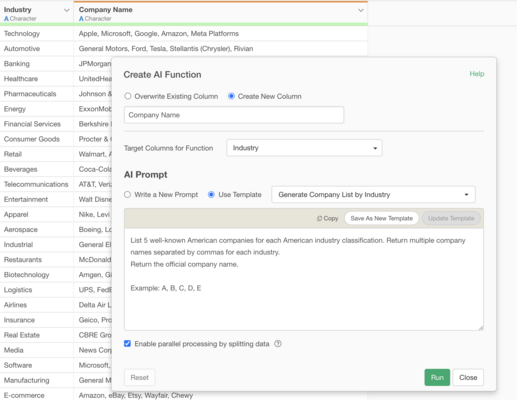Choose Write a New Prompt option

(x=127, y=194)
